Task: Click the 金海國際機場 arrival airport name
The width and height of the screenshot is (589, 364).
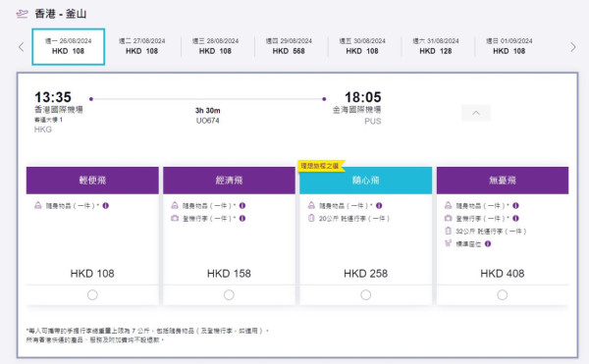Action: point(357,110)
